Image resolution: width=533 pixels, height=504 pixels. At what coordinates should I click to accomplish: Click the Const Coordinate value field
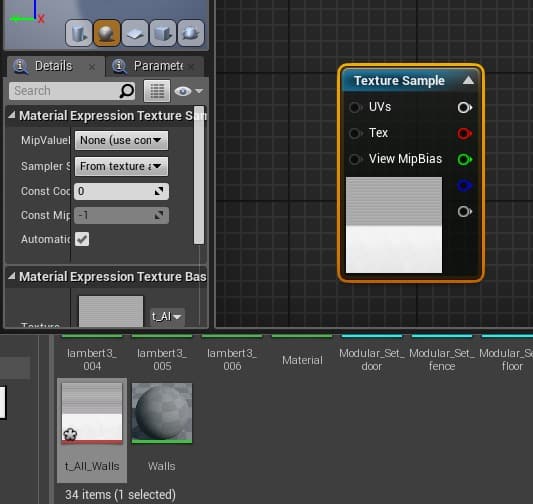coord(121,191)
